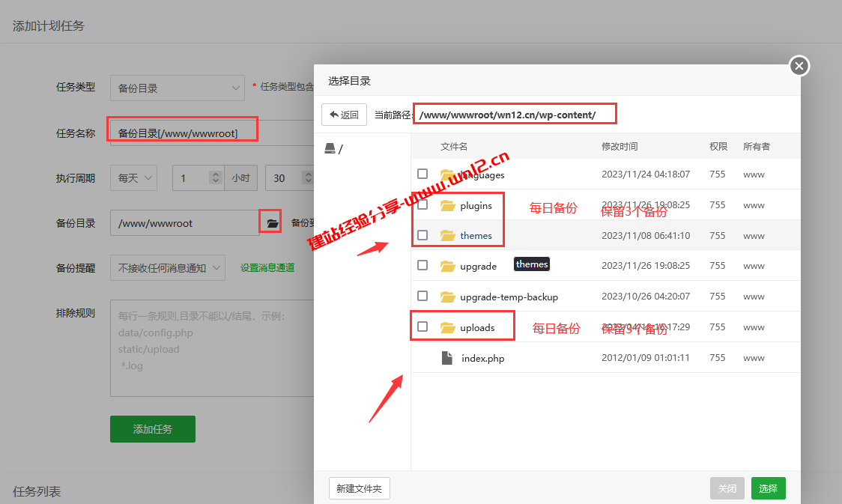This screenshot has width=842, height=504.
Task: Open the upgrade-temp-backup folder icon
Action: (x=449, y=296)
